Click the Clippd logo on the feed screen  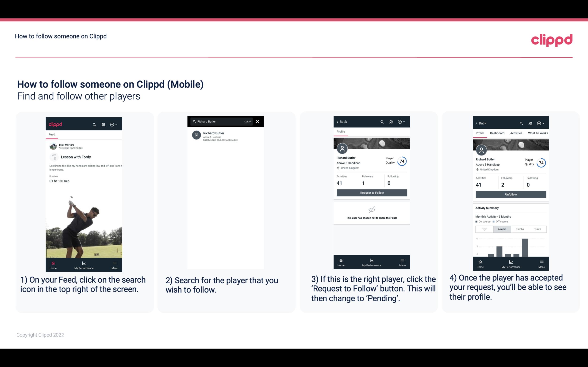click(x=55, y=124)
